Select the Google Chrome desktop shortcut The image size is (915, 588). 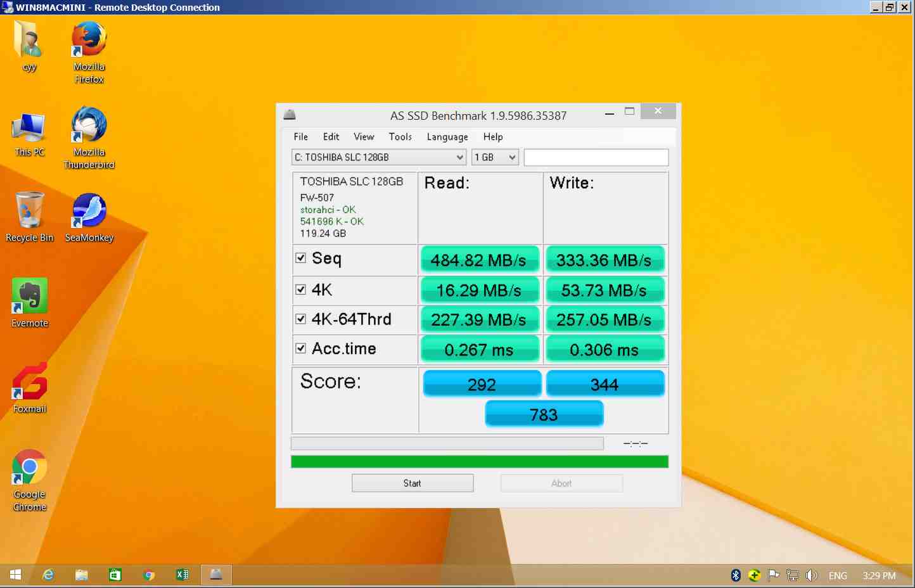click(x=29, y=480)
